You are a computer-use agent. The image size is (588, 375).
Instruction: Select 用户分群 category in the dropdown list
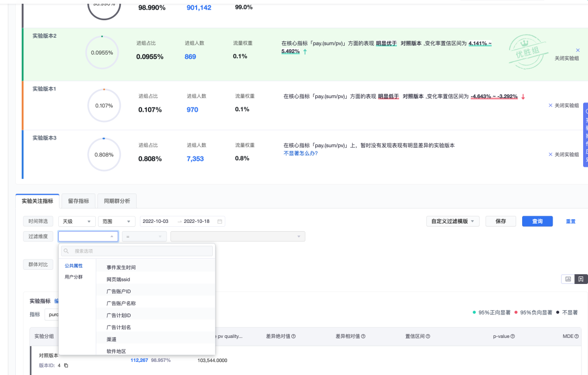73,277
